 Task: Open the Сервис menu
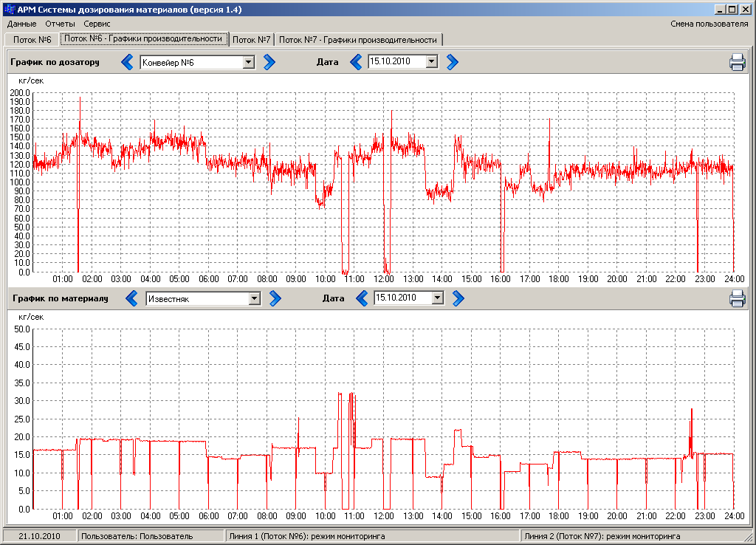pyautogui.click(x=97, y=24)
